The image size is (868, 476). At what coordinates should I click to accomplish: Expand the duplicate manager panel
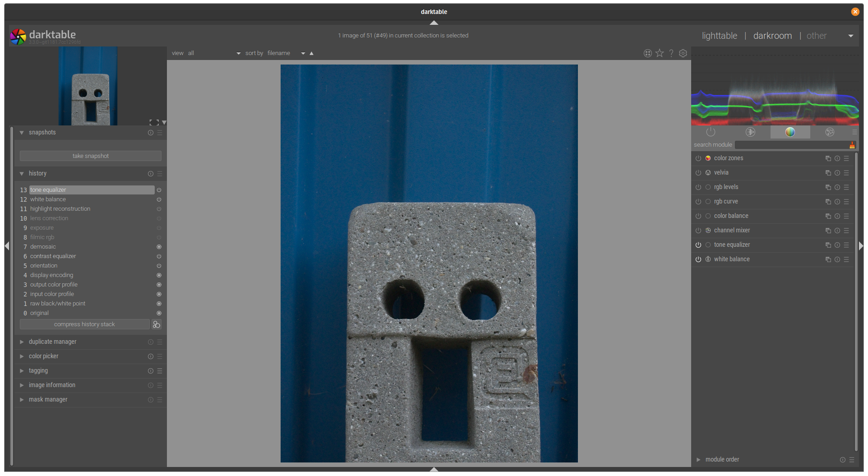tap(22, 342)
